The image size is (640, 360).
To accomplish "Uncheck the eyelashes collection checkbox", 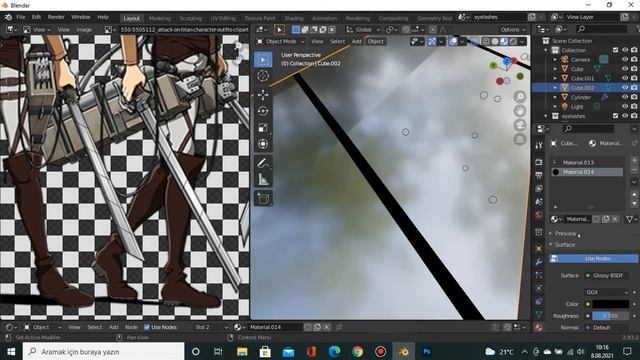I will [616, 116].
